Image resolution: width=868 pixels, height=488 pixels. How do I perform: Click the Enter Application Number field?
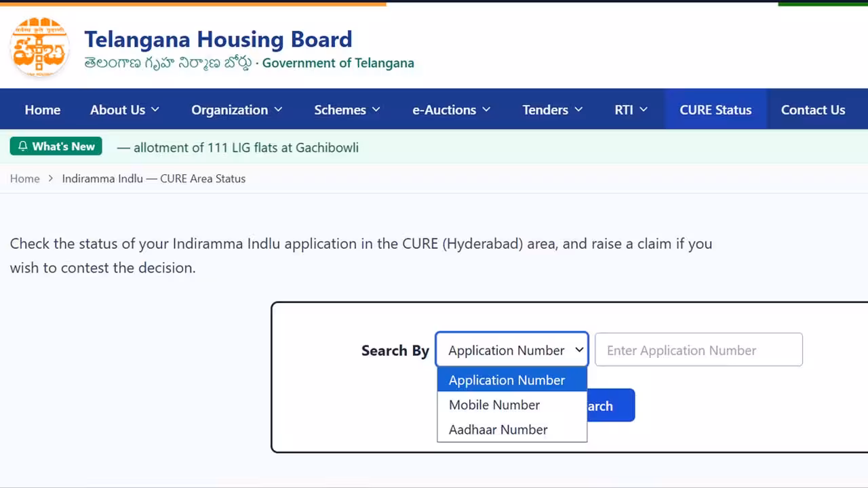coord(698,350)
